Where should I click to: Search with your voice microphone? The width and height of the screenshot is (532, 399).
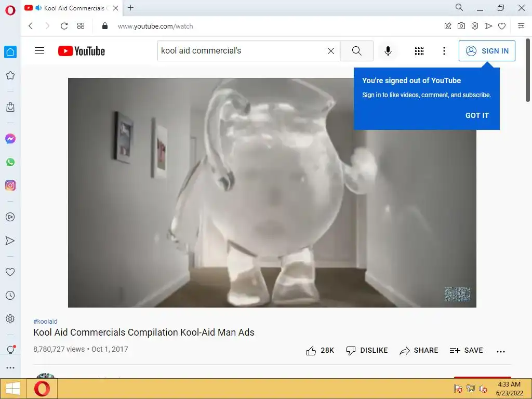pyautogui.click(x=388, y=51)
